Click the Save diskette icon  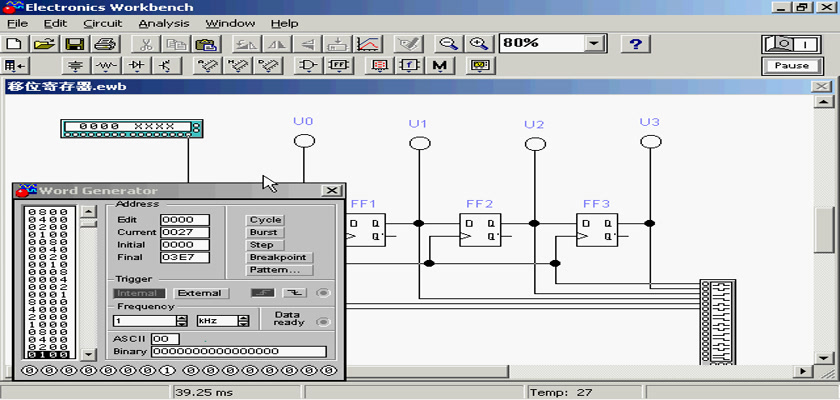click(74, 44)
